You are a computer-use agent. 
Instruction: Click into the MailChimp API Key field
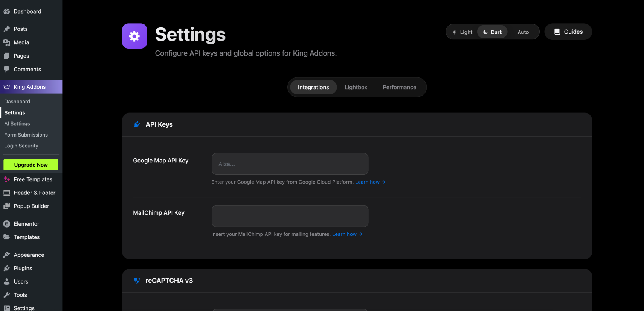(x=290, y=216)
